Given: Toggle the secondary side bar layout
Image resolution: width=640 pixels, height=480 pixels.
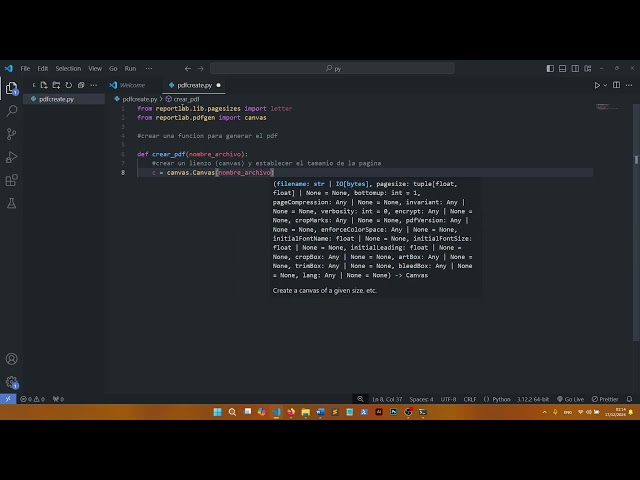Looking at the screenshot, I should click(575, 69).
